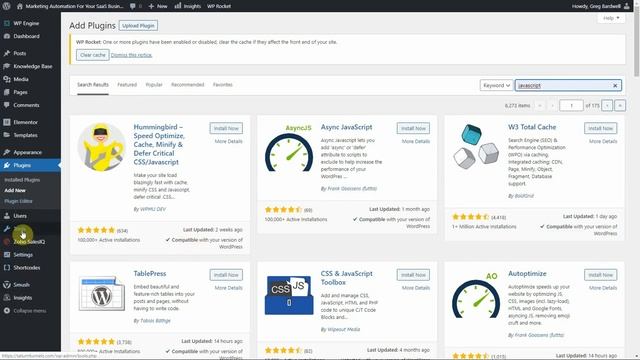Switch to Search Results tab

pyautogui.click(x=93, y=85)
